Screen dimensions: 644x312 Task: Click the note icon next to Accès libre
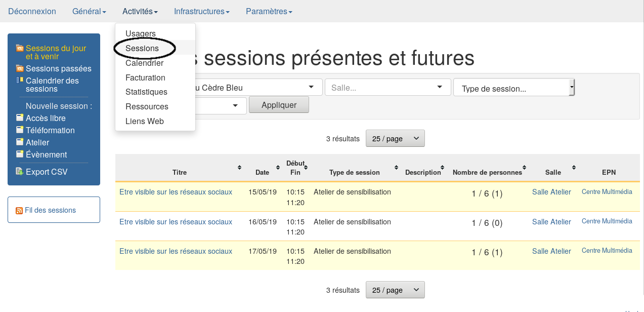click(20, 118)
